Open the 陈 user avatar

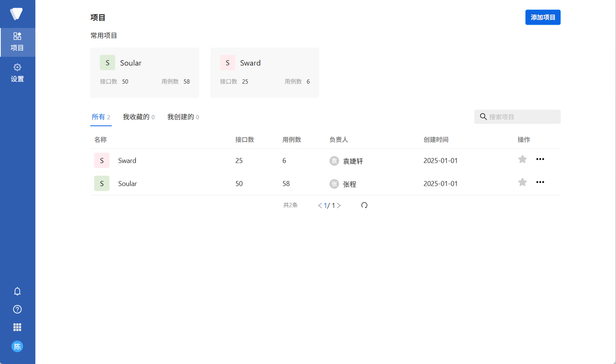tap(17, 346)
